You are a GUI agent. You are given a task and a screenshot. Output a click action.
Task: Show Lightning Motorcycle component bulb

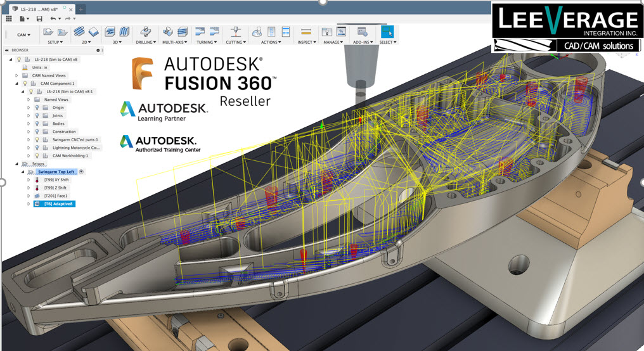37,148
